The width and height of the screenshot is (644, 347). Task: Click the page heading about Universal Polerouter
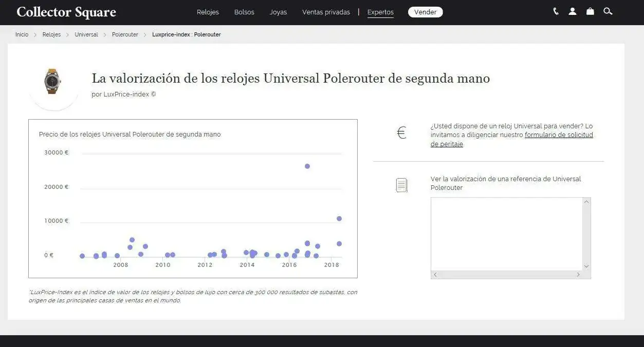coord(291,79)
